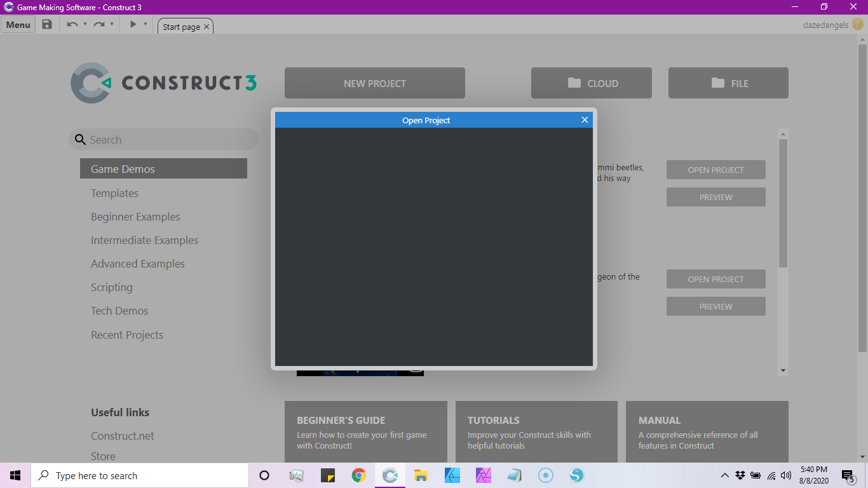The height and width of the screenshot is (488, 868).
Task: Open Affinity Photo from the taskbar
Action: [484, 475]
